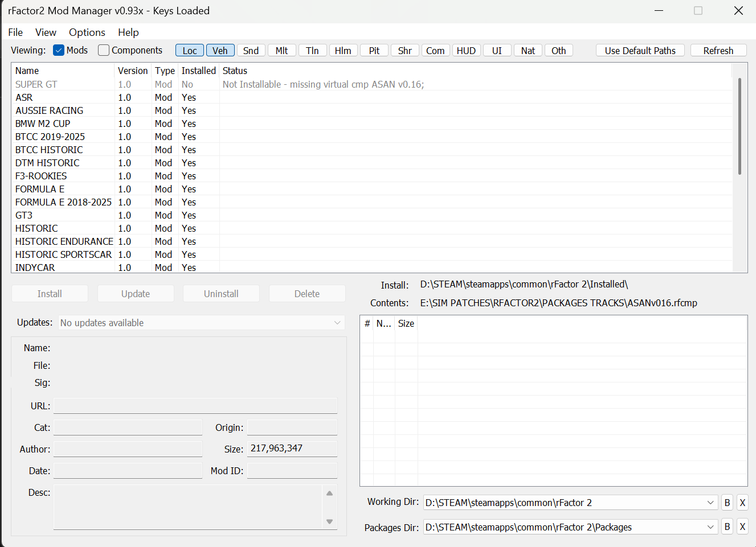Enable the Components viewing checkbox
This screenshot has width=756, height=547.
pos(104,50)
